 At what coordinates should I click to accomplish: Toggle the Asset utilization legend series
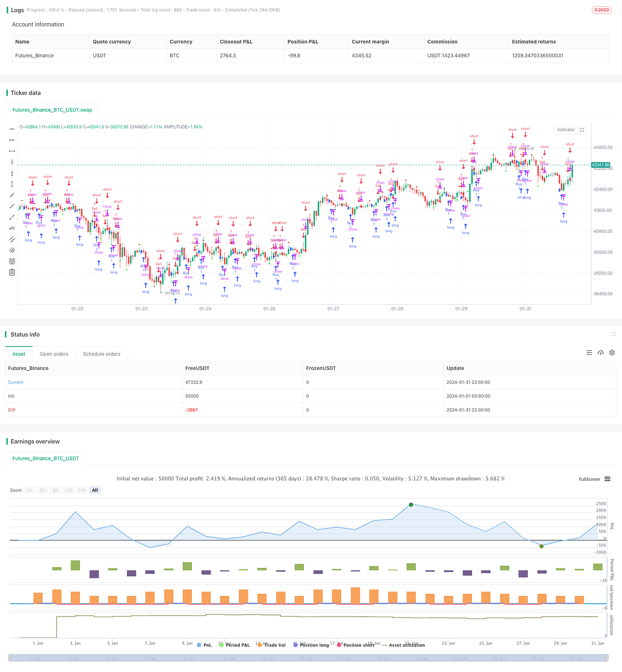(403, 645)
